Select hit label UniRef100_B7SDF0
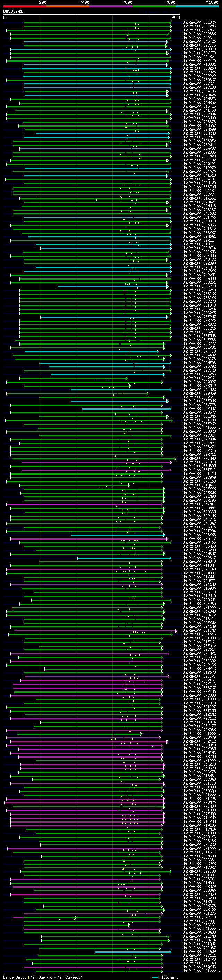222x980 pixels. click(x=199, y=141)
